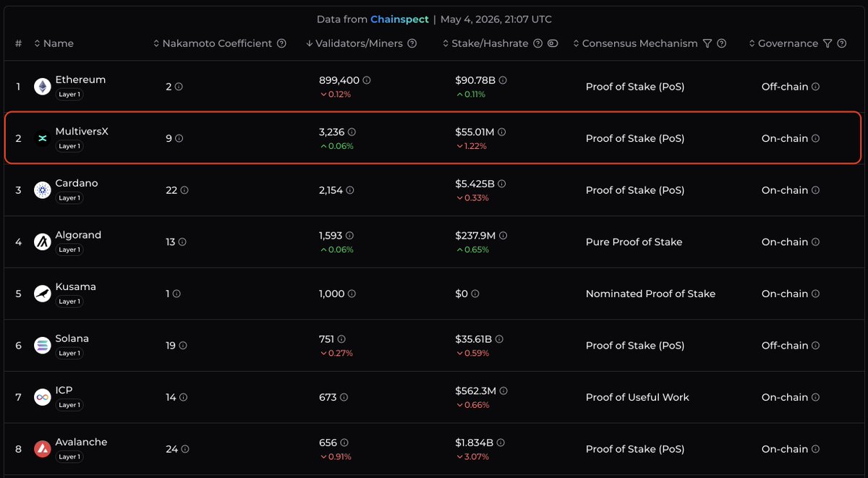Select "Nominated Proof of Stake" cell text
Screen dimensions: 868x478
tap(650, 294)
